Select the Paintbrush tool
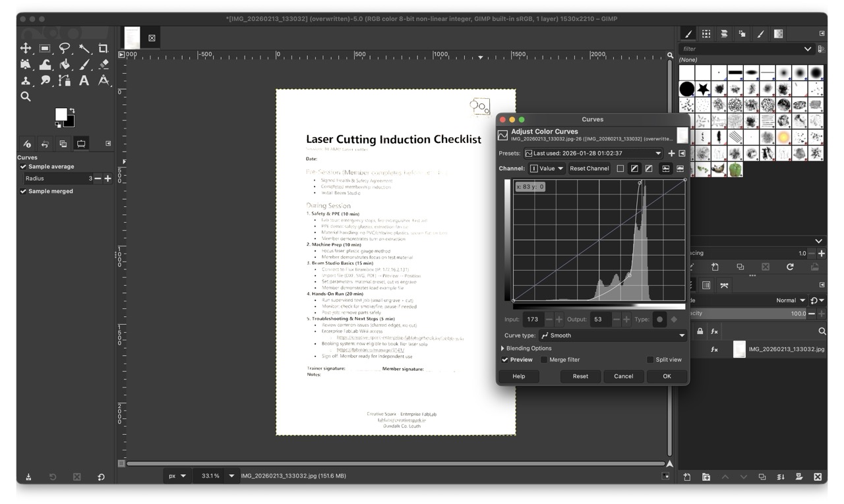 pos(84,65)
